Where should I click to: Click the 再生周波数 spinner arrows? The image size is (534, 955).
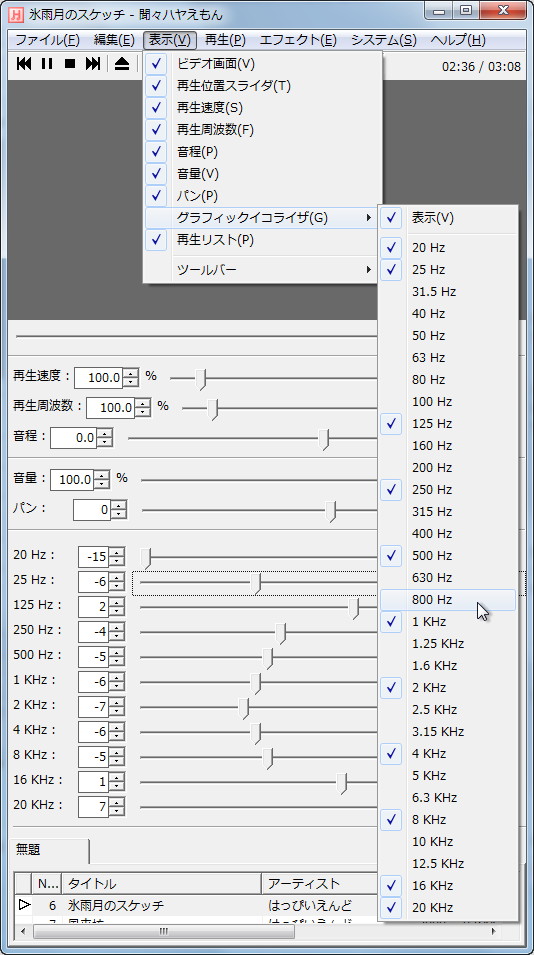click(x=142, y=408)
